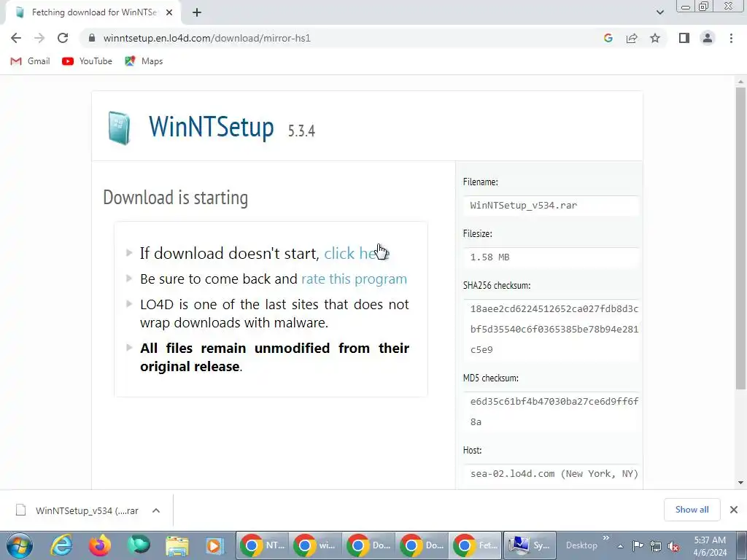747x560 pixels.
Task: Open the Maps bookmark
Action: 144,61
